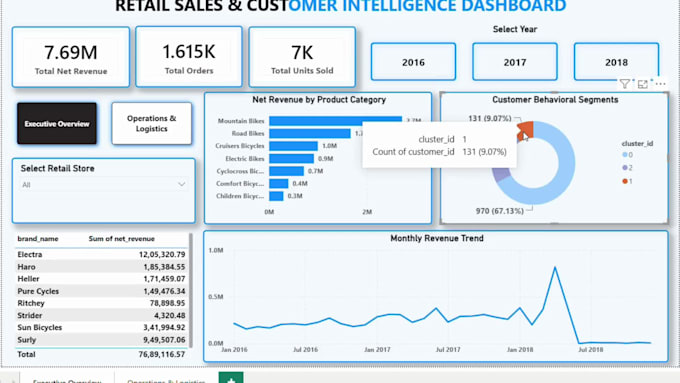
Task: Open focus mode for the donut chart visual
Action: coord(643,84)
